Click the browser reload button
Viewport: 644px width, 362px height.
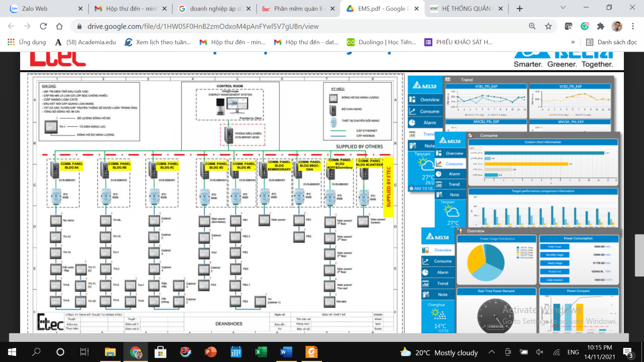tap(43, 26)
